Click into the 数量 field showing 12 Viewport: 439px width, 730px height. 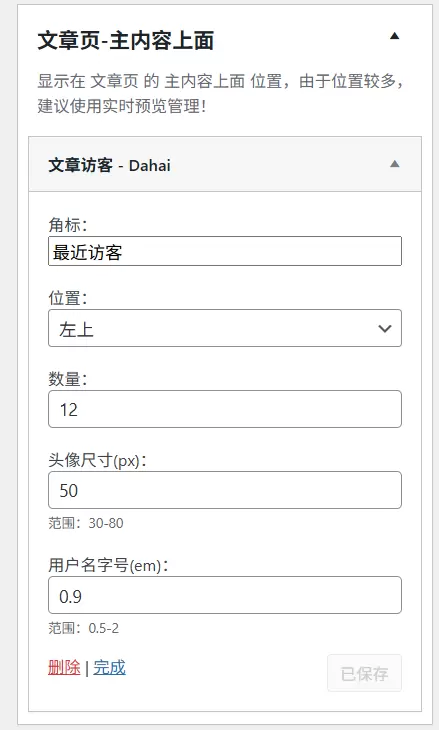(x=225, y=409)
